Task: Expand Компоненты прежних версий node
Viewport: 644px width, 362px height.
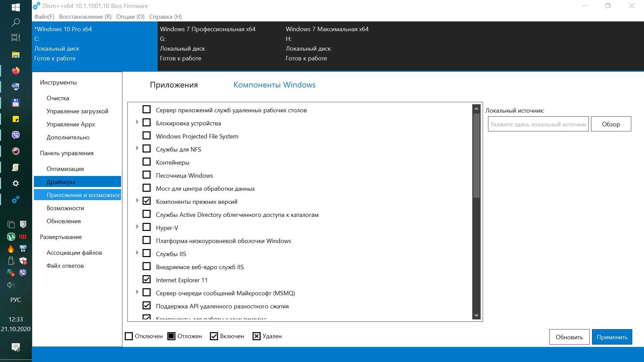Action: [x=137, y=201]
